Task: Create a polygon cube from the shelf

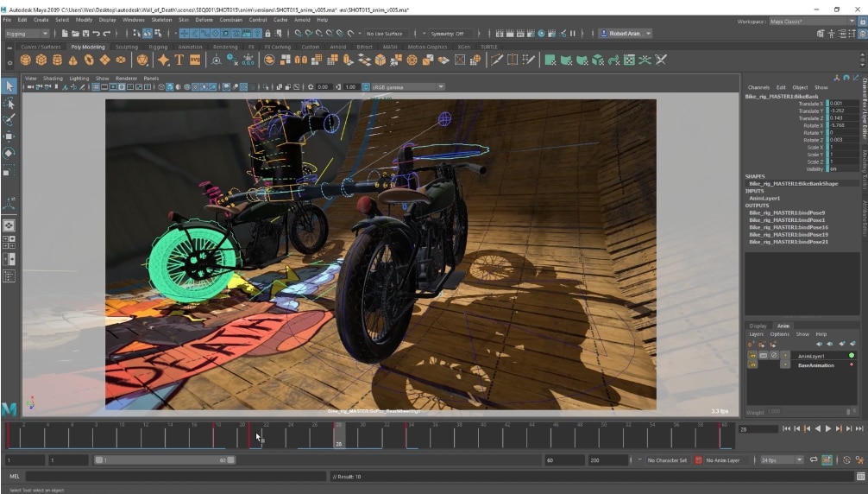Action: click(x=41, y=60)
